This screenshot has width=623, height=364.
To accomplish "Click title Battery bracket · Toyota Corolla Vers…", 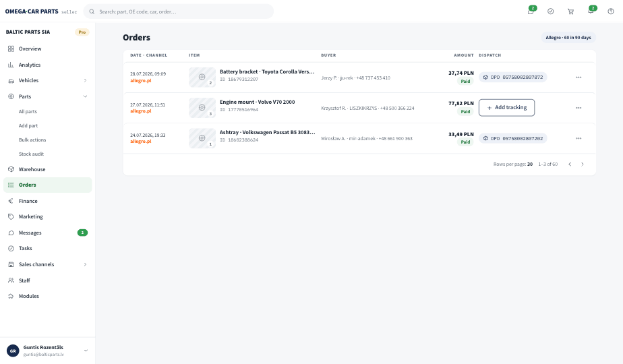I will [x=267, y=71].
